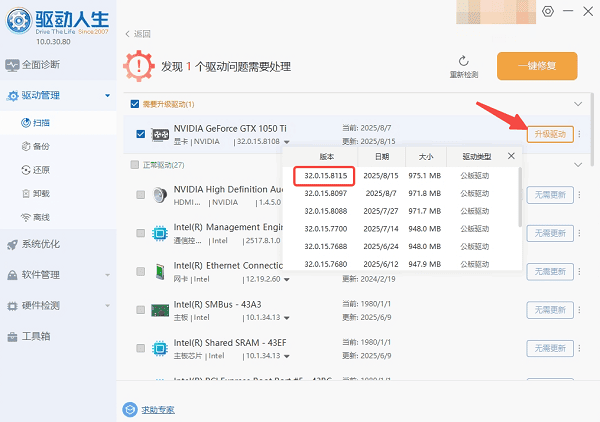Check the NVIDIA High Definition Audio checkbox
The height and width of the screenshot is (422, 600).
140,195
